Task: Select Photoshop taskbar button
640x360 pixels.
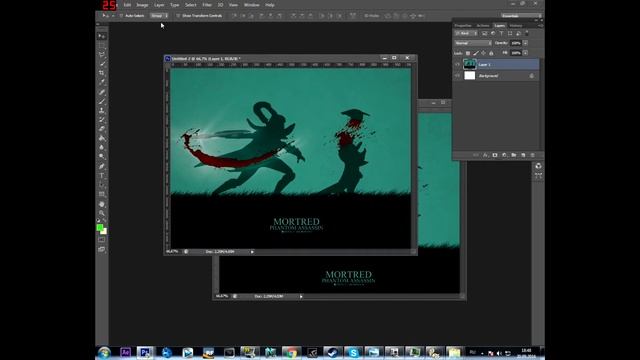Action: pyautogui.click(x=145, y=352)
